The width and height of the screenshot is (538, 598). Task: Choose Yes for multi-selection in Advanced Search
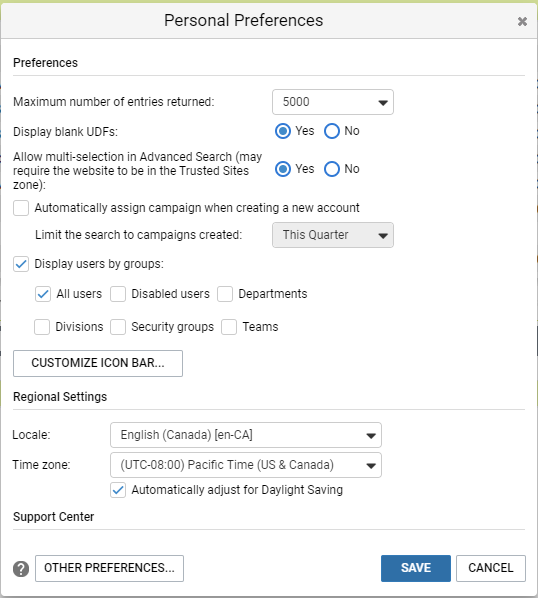point(283,169)
